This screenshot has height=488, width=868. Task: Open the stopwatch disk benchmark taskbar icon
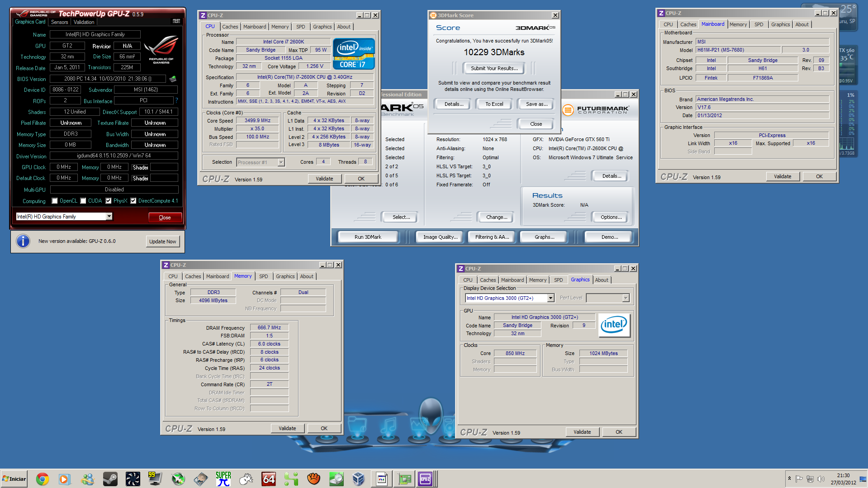(x=336, y=479)
